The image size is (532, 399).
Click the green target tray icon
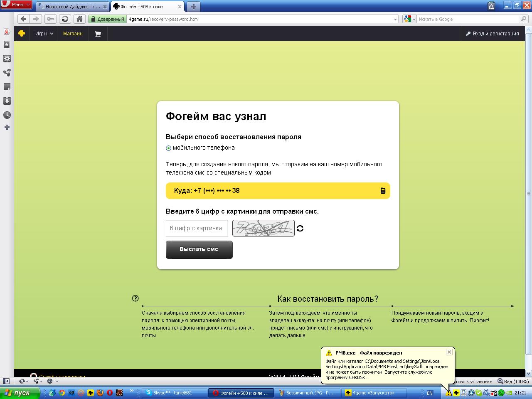(x=501, y=393)
